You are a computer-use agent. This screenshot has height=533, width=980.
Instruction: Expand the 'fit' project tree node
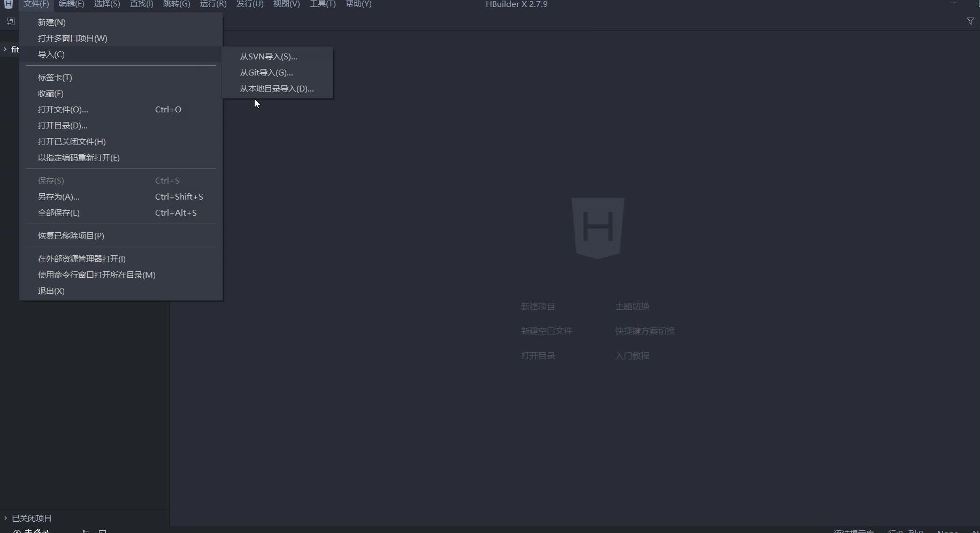pyautogui.click(x=5, y=49)
